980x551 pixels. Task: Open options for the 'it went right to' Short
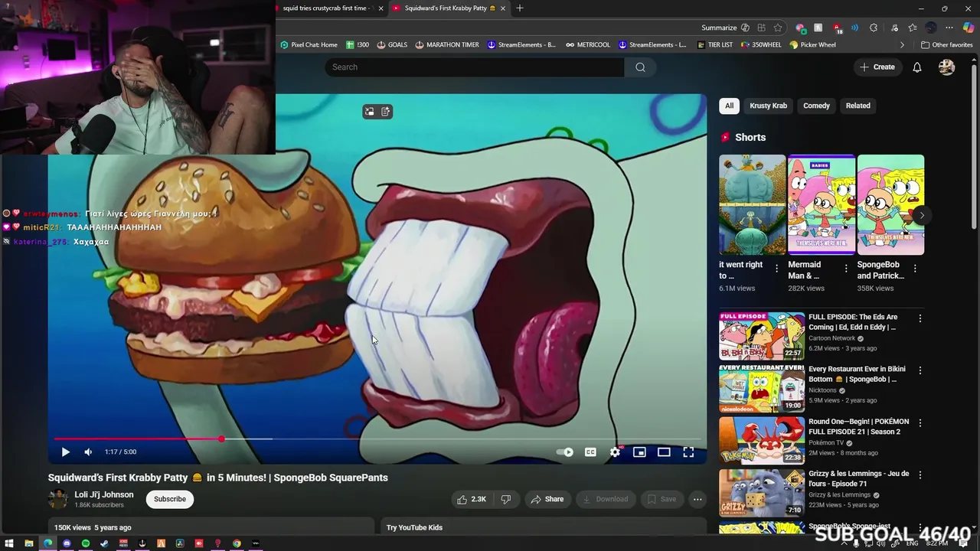[776, 269]
